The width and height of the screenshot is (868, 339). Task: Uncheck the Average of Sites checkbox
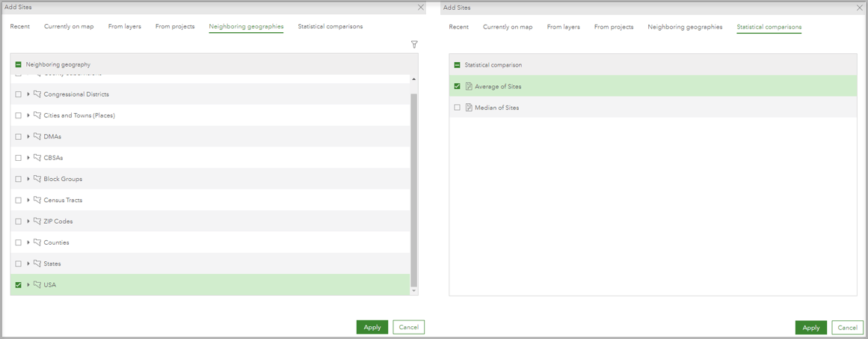point(457,86)
